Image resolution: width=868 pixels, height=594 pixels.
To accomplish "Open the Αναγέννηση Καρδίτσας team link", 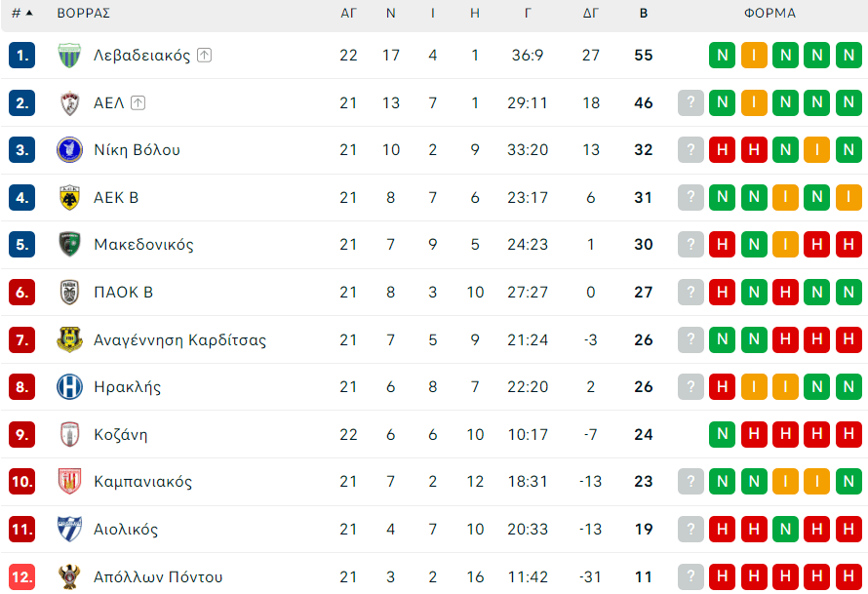I will coord(179,340).
